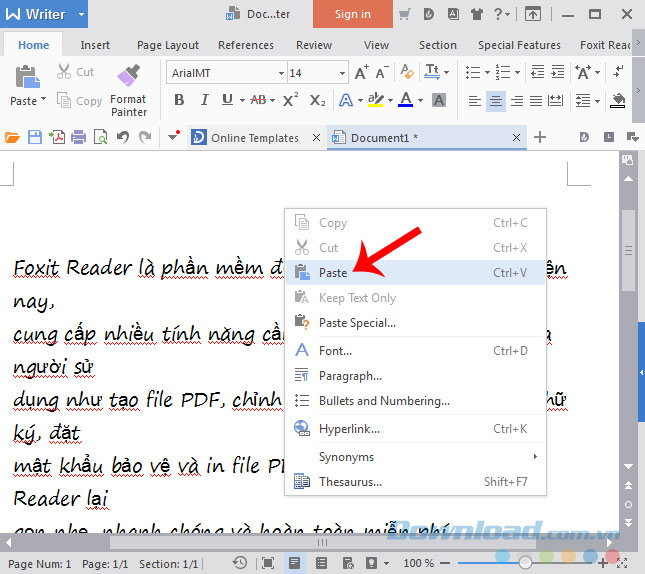This screenshot has width=645, height=574.
Task: Click shopping cart icon in title bar
Action: click(x=405, y=14)
